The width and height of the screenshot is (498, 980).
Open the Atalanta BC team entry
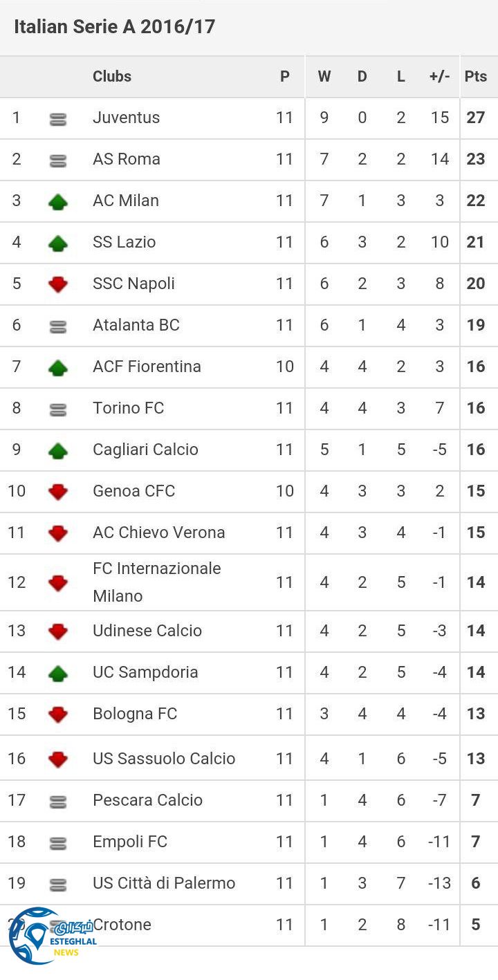click(136, 325)
